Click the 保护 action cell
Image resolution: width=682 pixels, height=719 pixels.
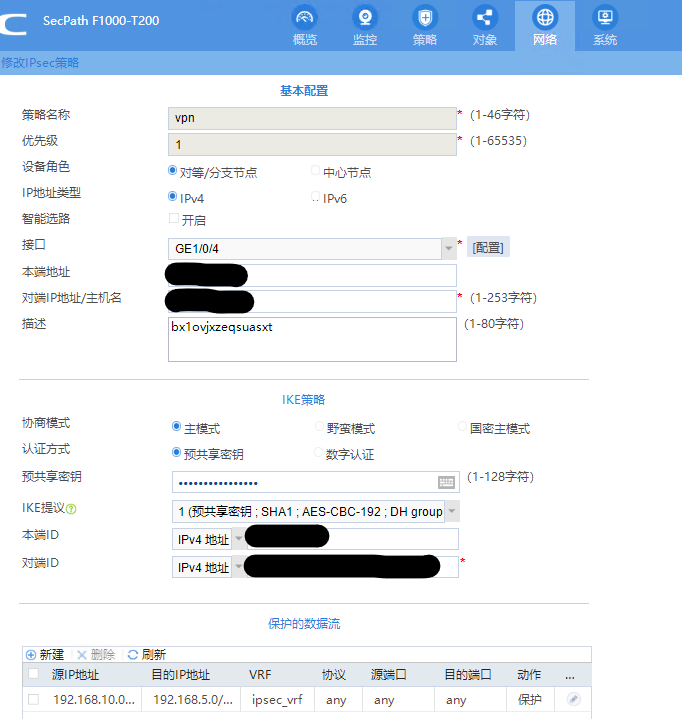tap(530, 699)
